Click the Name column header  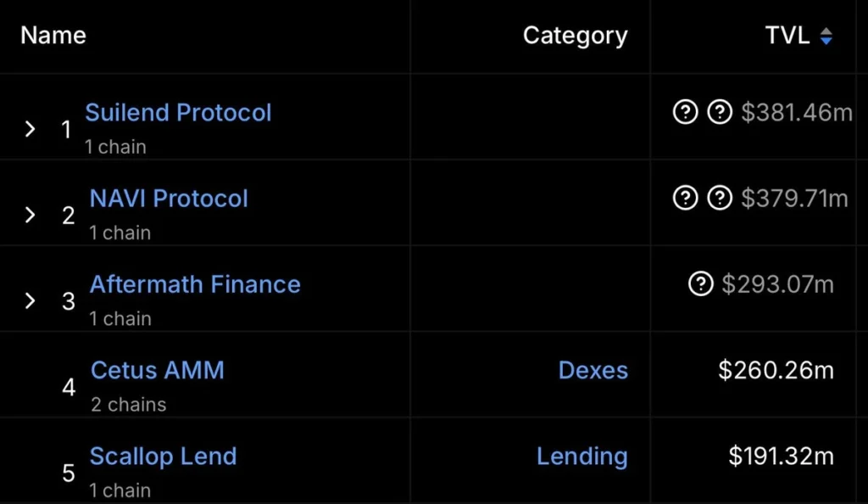pos(53,36)
